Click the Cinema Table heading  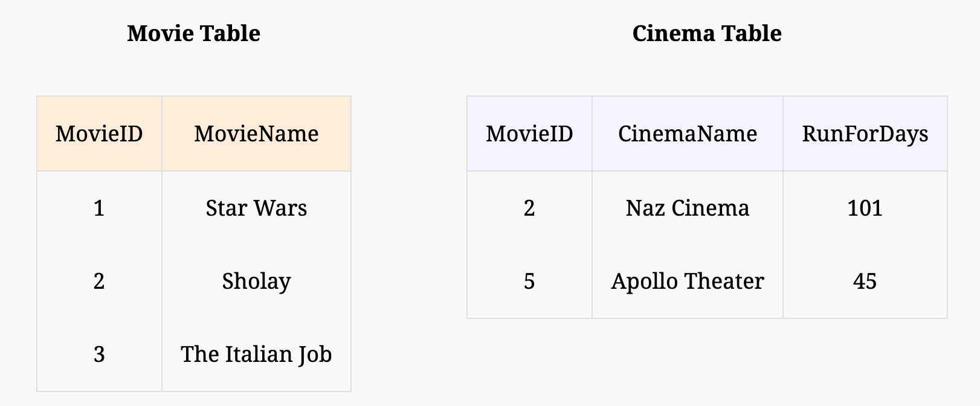(706, 33)
